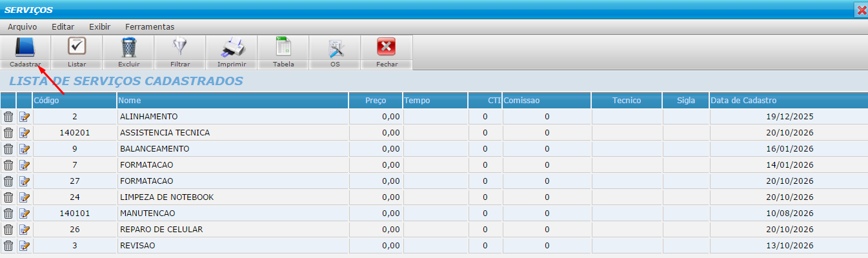Click the Excluir trash can toolbar icon
This screenshot has width=868, height=258.
pyautogui.click(x=128, y=47)
